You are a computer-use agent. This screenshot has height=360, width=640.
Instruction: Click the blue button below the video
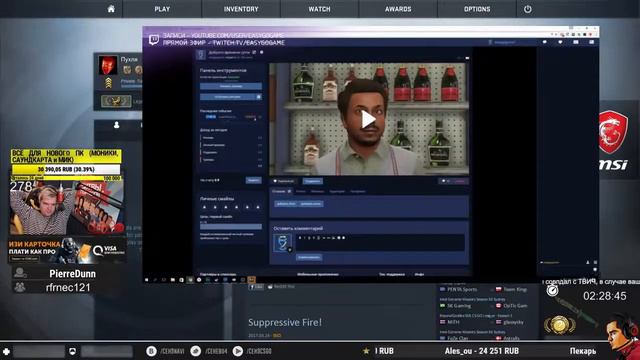312,181
